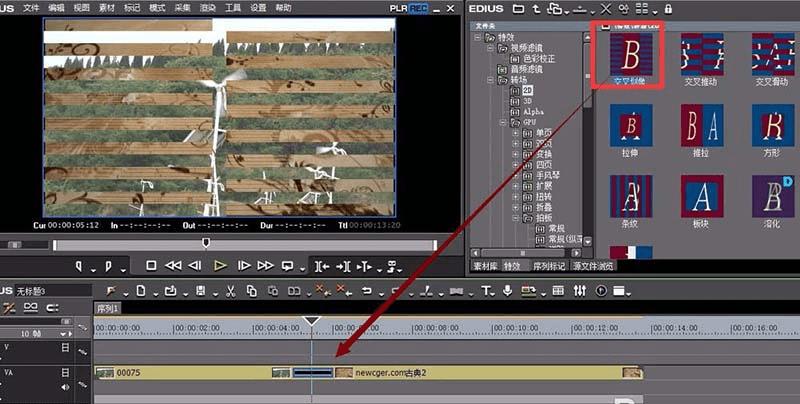
Task: Step forward one frame
Action: pyautogui.click(x=244, y=266)
